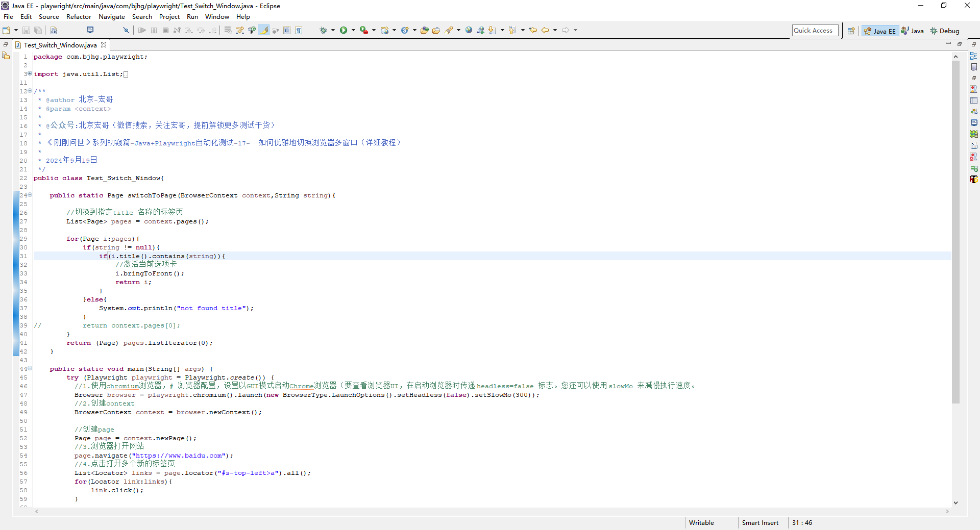Click the monitor console toolbar icon
The width and height of the screenshot is (980, 530).
coord(90,30)
